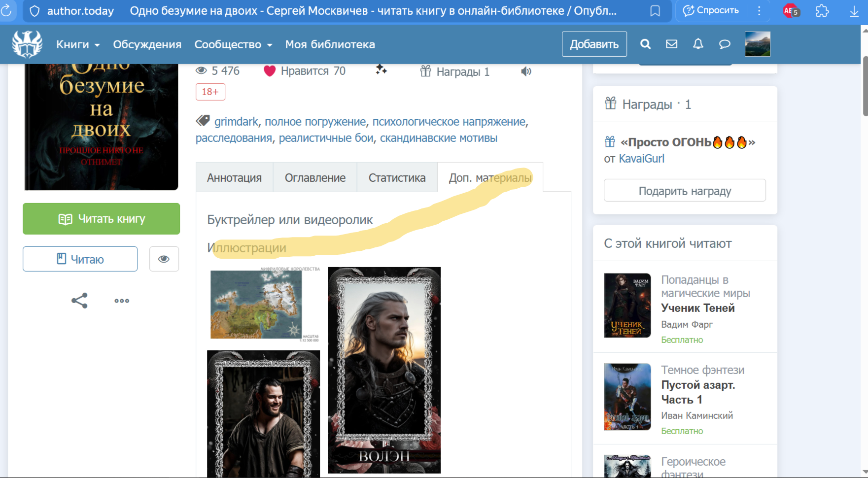The width and height of the screenshot is (868, 478).
Task: Click the share icon under Читаю
Action: coord(79,301)
